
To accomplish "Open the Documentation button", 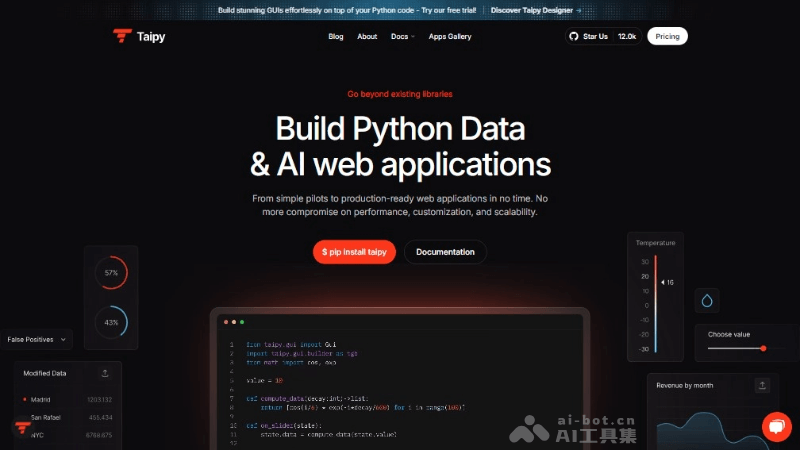I will (445, 252).
